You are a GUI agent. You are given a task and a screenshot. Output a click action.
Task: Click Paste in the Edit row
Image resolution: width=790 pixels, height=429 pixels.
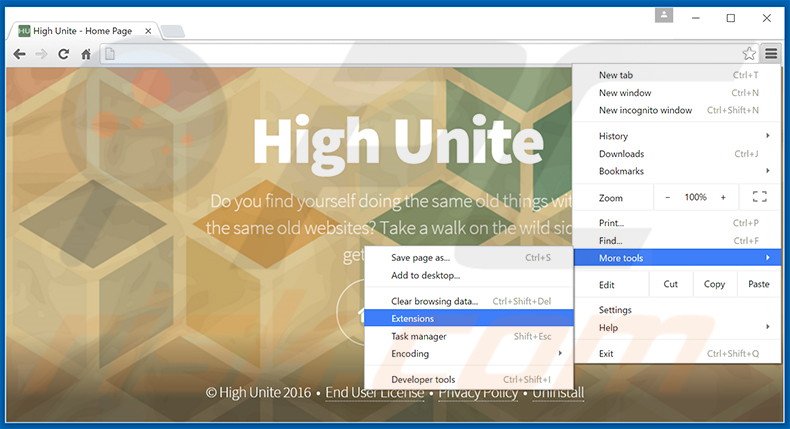click(759, 284)
